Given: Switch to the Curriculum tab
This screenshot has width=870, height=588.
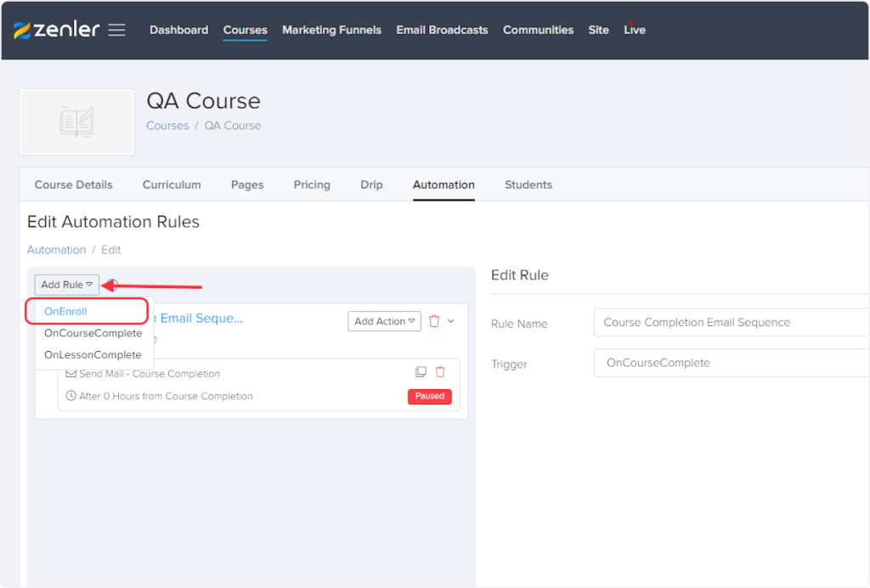Looking at the screenshot, I should (172, 184).
